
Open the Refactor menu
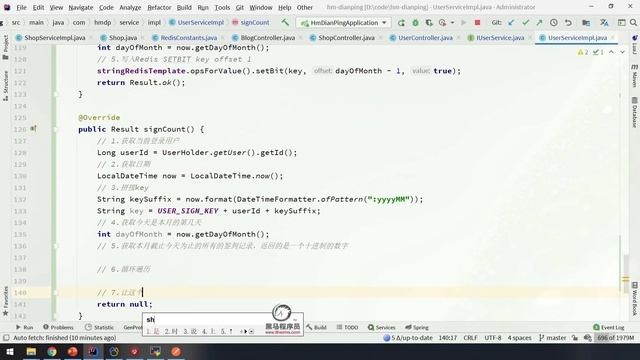159,7
